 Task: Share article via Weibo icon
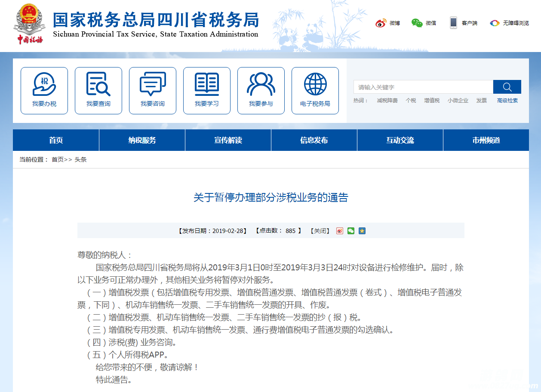pos(340,231)
